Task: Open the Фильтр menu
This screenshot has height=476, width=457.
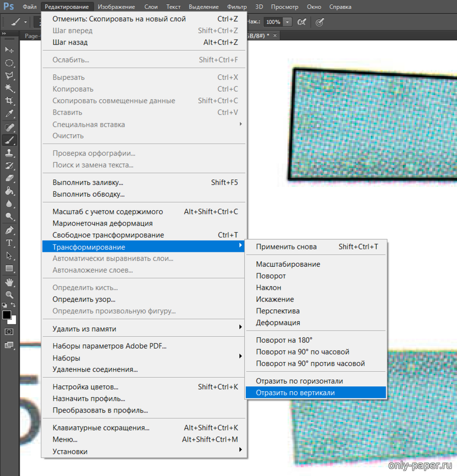Action: [237, 7]
